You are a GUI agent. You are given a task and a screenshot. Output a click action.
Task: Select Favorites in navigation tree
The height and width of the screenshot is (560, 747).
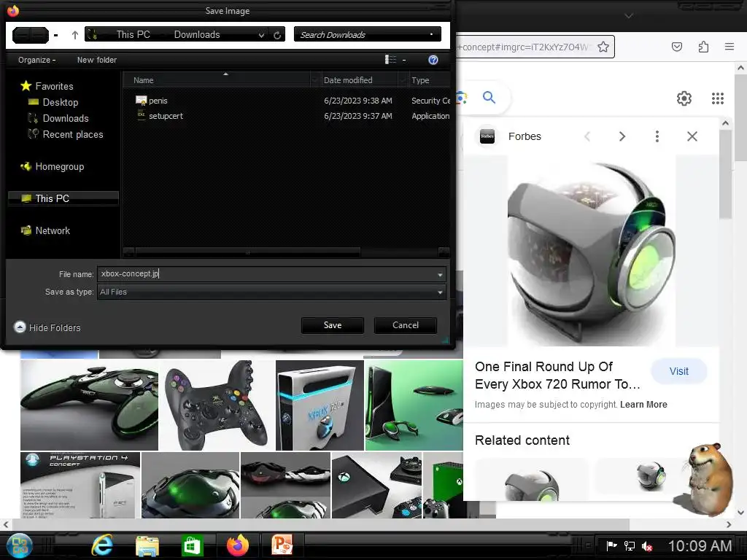coord(47,86)
